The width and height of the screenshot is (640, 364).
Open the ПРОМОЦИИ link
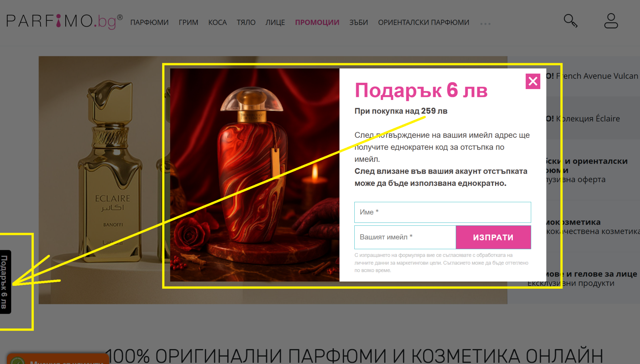pyautogui.click(x=317, y=22)
